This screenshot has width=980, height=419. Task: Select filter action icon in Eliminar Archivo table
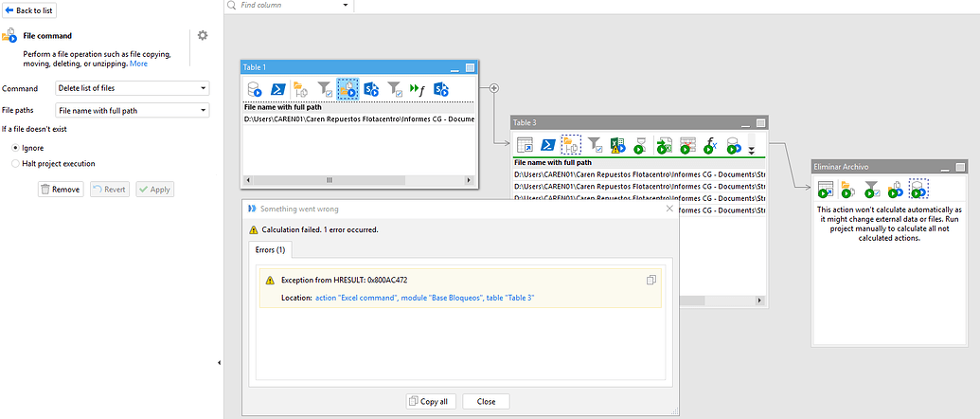[x=872, y=190]
